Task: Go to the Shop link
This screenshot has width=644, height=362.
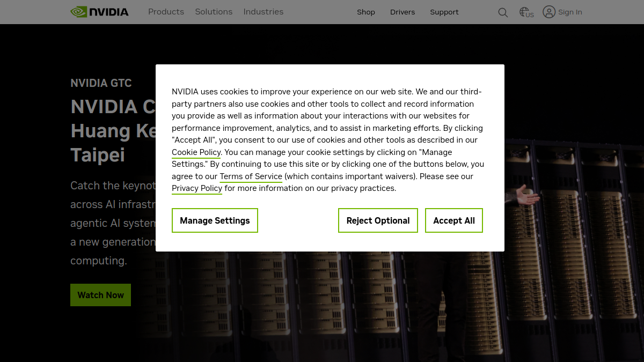Action: 366,12
